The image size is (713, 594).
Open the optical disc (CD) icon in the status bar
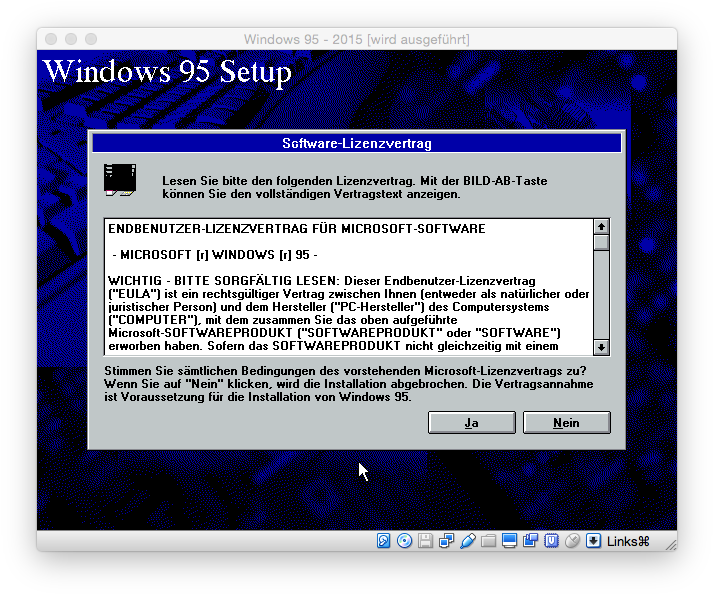[x=404, y=541]
